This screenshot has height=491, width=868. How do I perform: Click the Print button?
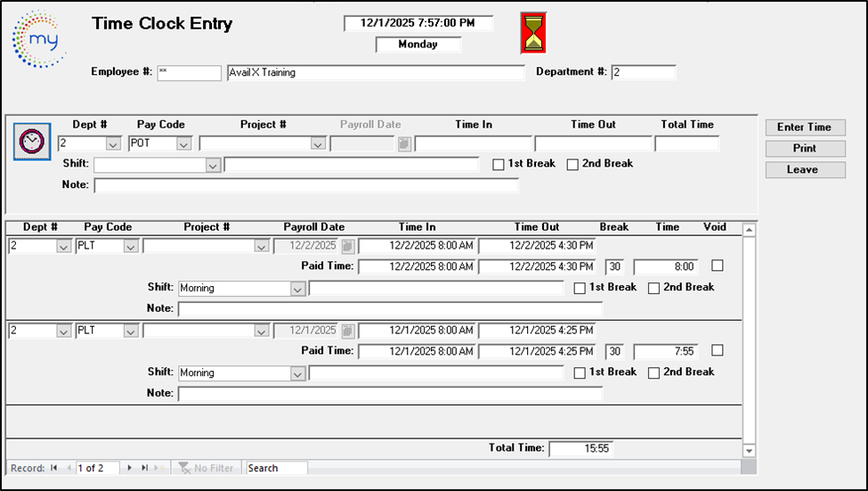[805, 149]
